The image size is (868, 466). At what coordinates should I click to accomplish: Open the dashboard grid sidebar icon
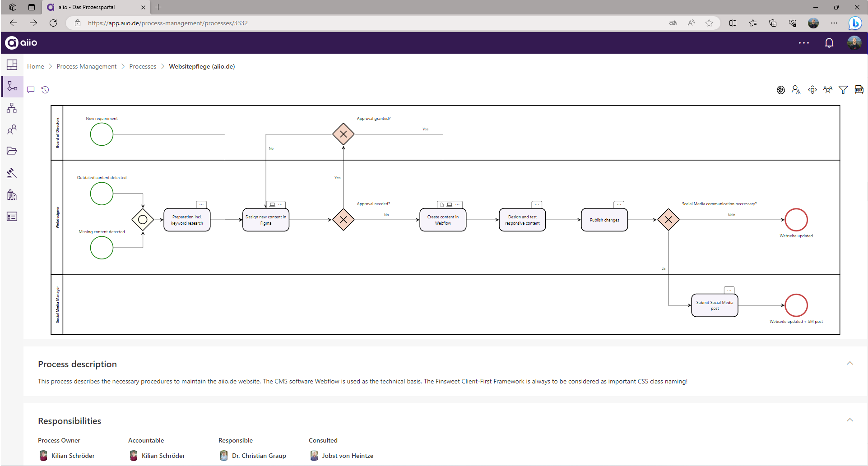click(x=12, y=65)
